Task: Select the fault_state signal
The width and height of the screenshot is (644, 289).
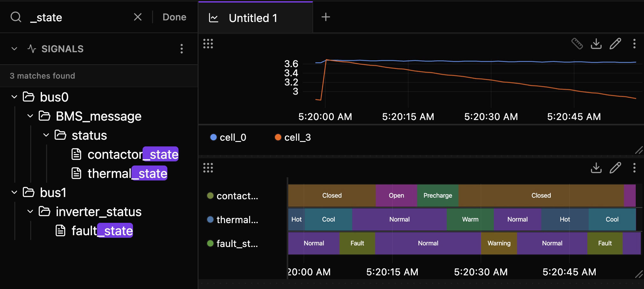Action: 94,231
